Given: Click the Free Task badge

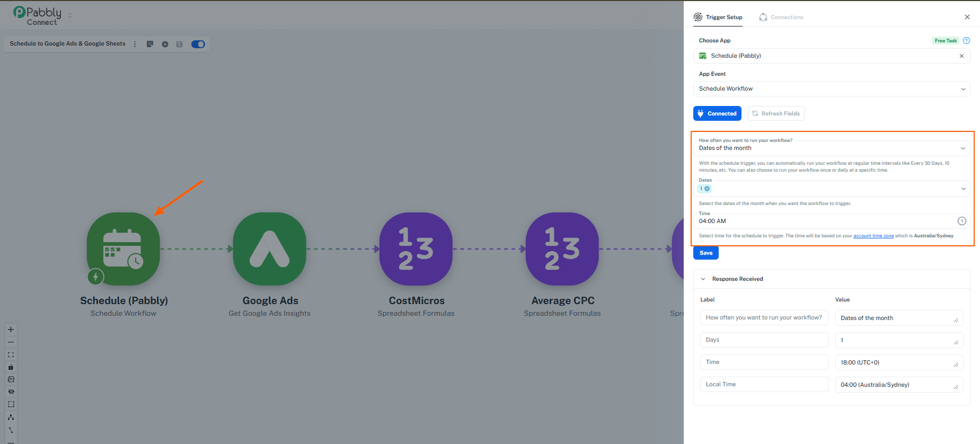Looking at the screenshot, I should point(946,41).
